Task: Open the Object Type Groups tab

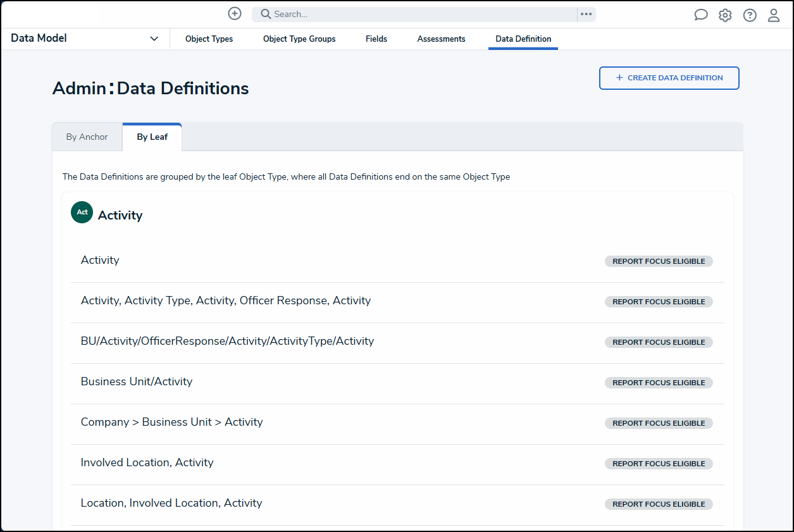Action: pos(299,39)
